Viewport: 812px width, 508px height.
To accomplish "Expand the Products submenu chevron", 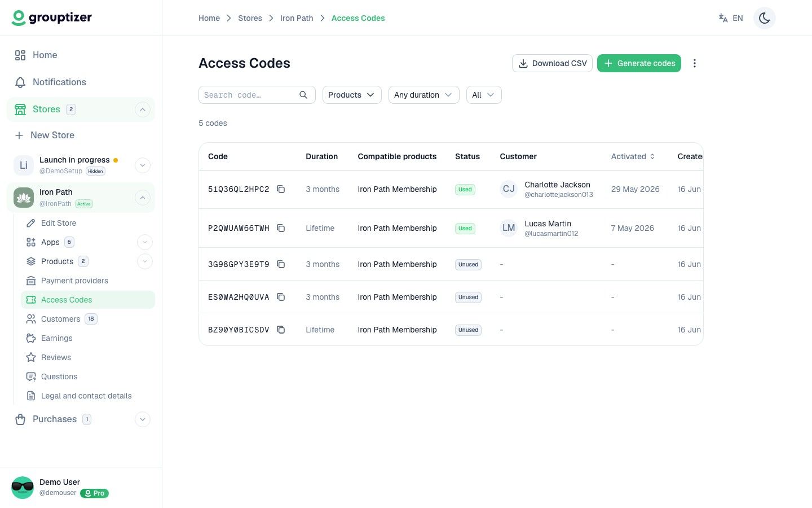I will point(145,261).
